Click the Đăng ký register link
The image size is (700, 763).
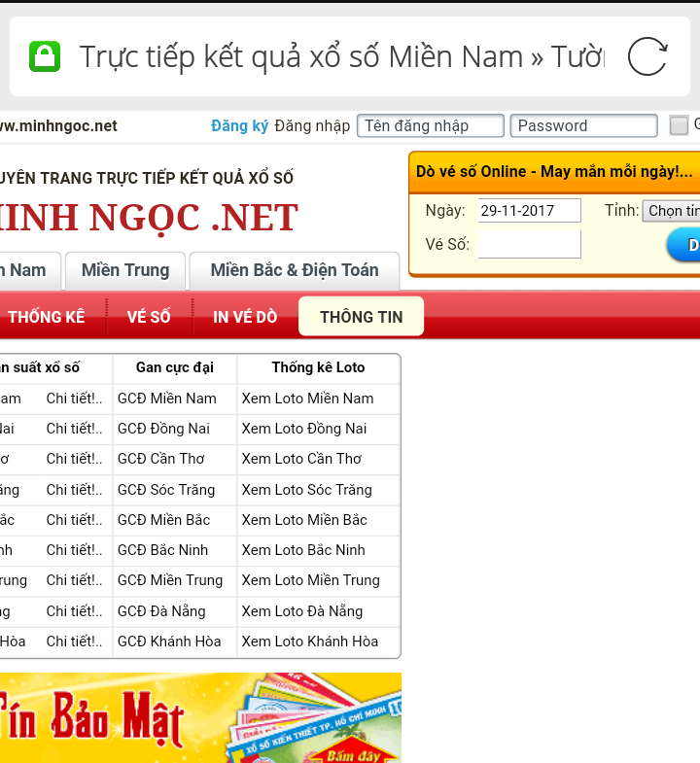tap(239, 125)
